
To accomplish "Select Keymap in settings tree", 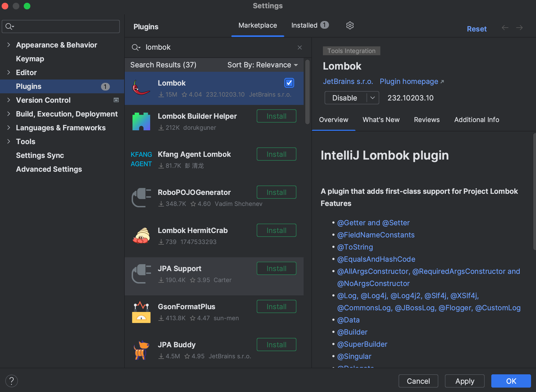I will click(x=30, y=59).
